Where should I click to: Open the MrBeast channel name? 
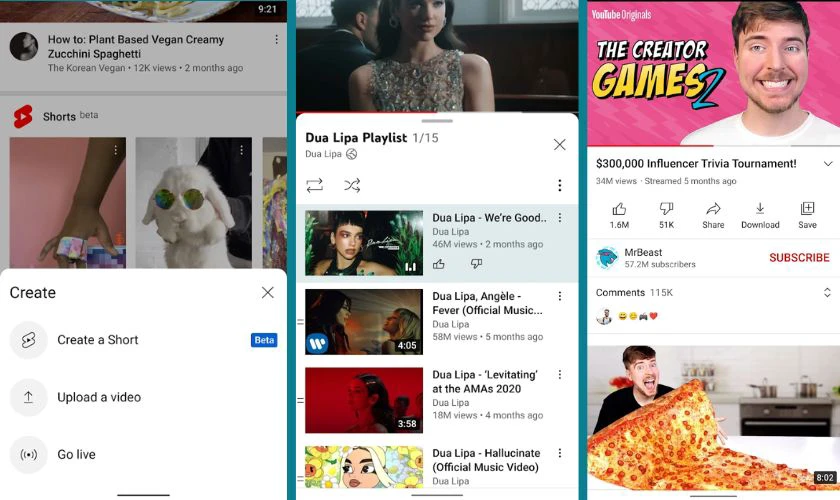643,252
